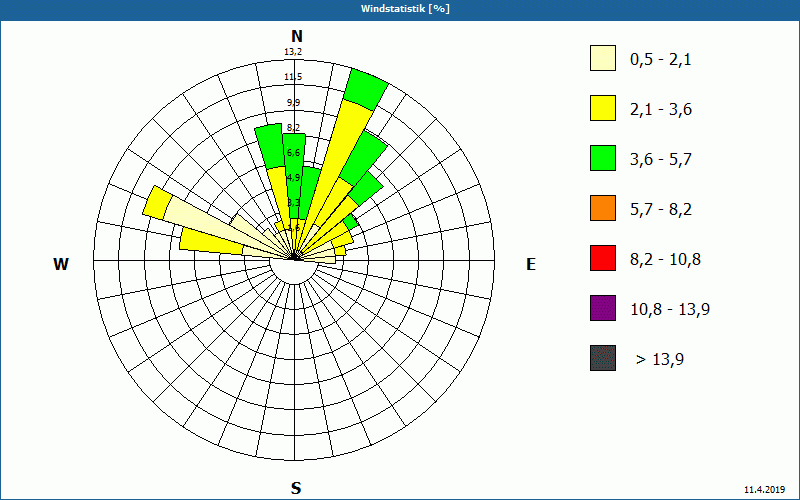This screenshot has width=800, height=500.
Task: Click the legend label '0,5 - 2,1'
Action: [661, 60]
